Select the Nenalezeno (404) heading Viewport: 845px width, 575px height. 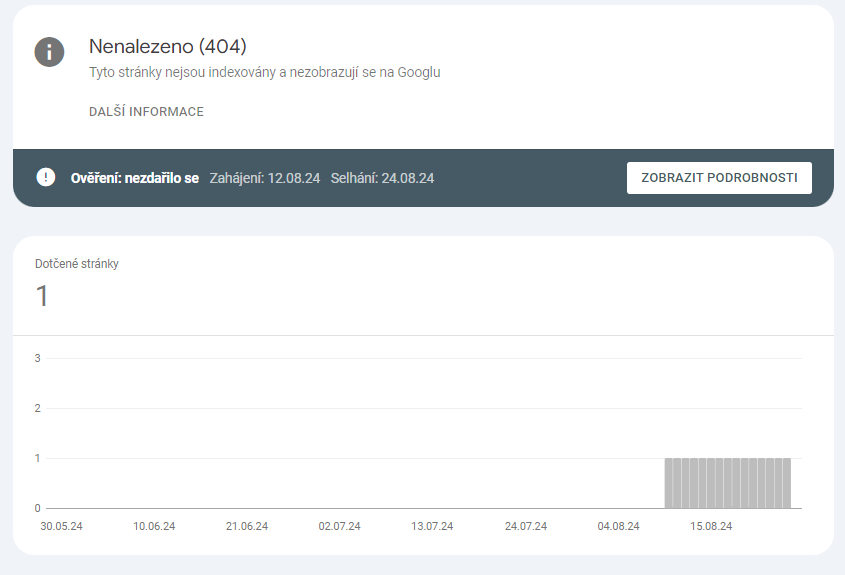point(167,46)
